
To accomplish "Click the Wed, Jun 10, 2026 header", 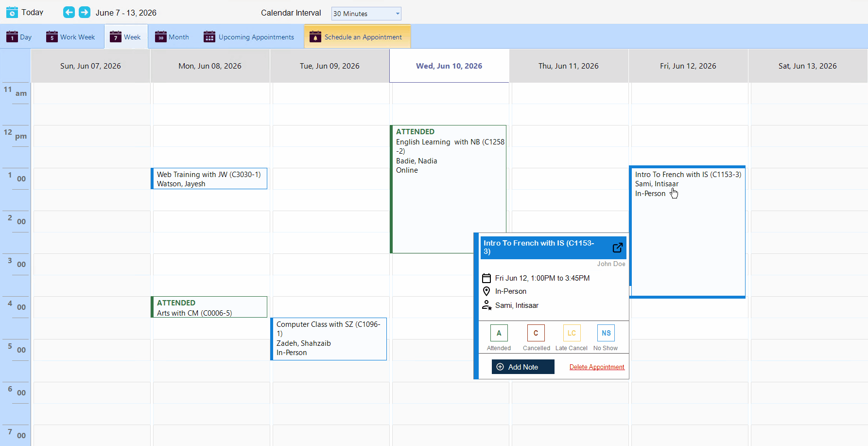I will (x=449, y=66).
